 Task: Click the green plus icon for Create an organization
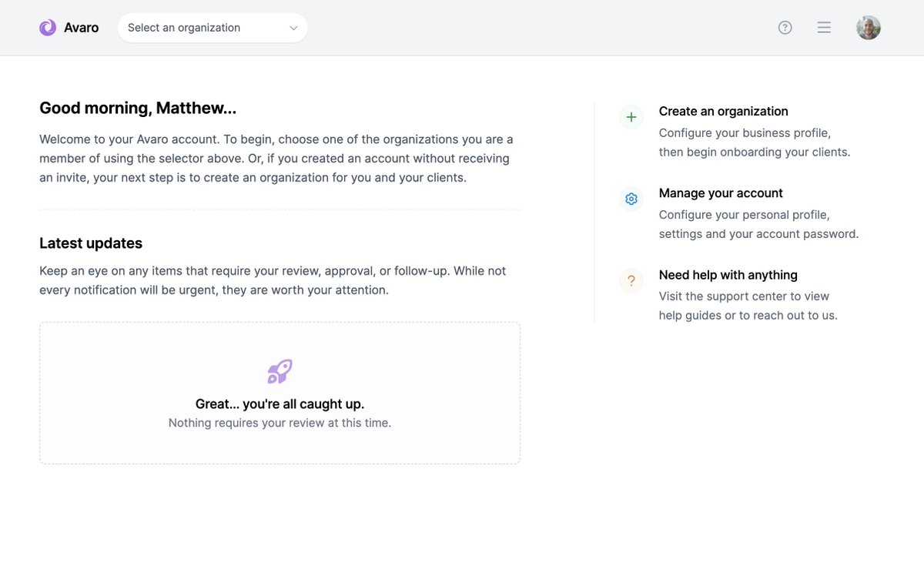[631, 118]
